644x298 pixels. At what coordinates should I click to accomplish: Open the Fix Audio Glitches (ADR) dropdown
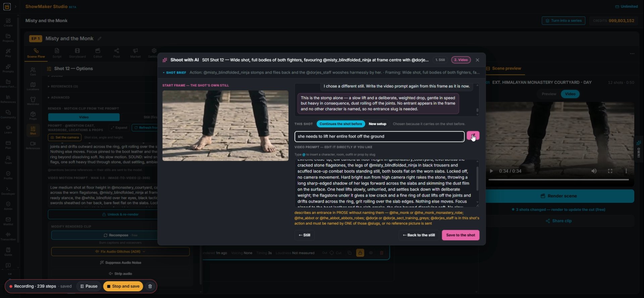pyautogui.click(x=120, y=251)
